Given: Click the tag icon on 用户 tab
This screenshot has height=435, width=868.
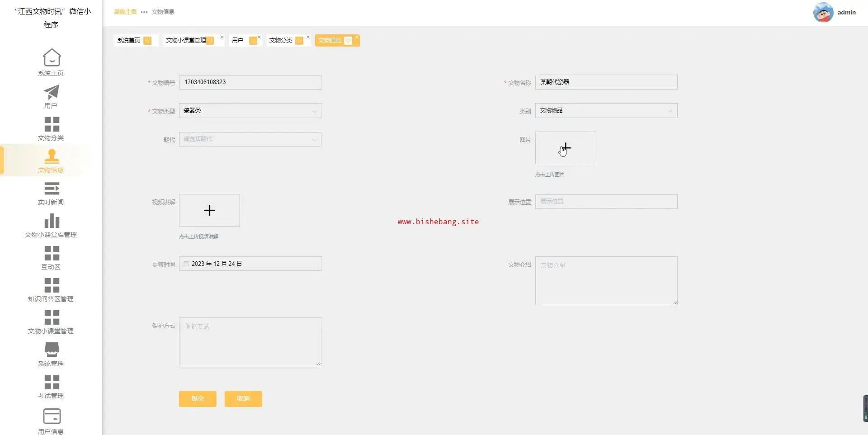Looking at the screenshot, I should point(253,41).
